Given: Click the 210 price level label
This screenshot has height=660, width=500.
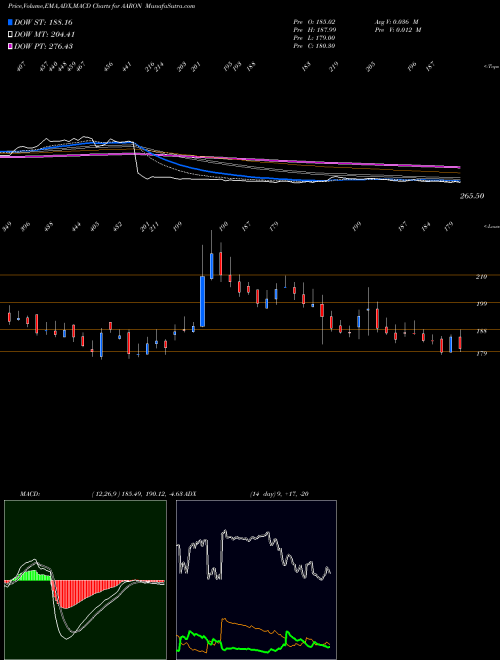Looking at the screenshot, I should (481, 277).
